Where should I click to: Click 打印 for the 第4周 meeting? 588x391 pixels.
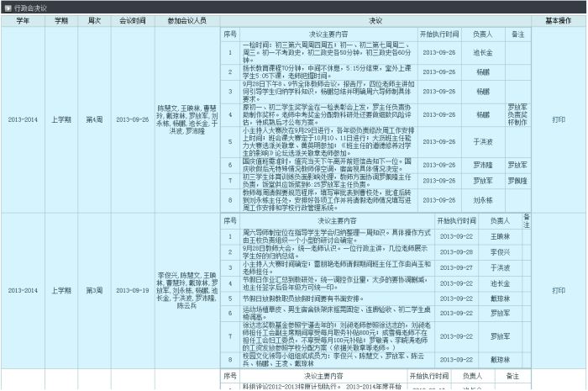point(559,119)
